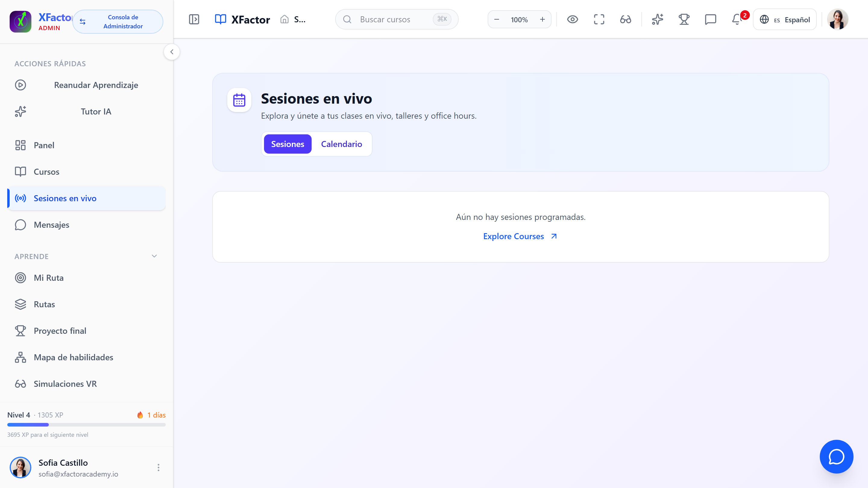The width and height of the screenshot is (868, 488).
Task: Click the Panel dashboard grid icon
Action: click(20, 145)
